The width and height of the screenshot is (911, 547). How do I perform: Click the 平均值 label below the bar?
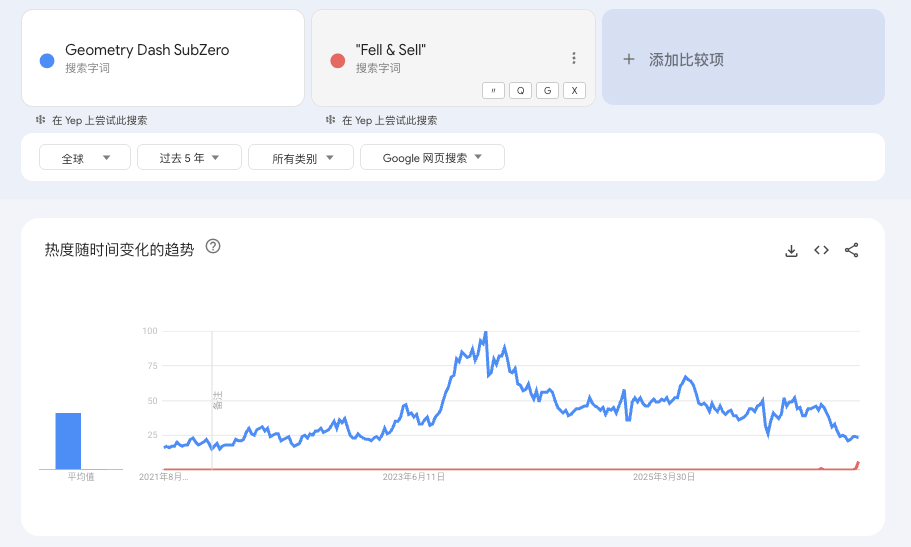81,477
